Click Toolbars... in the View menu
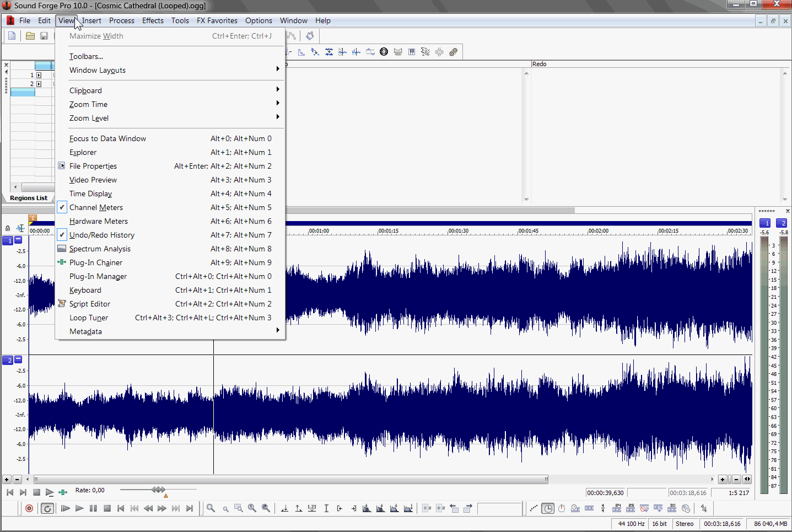Image resolution: width=792 pixels, height=532 pixels. pyautogui.click(x=86, y=56)
